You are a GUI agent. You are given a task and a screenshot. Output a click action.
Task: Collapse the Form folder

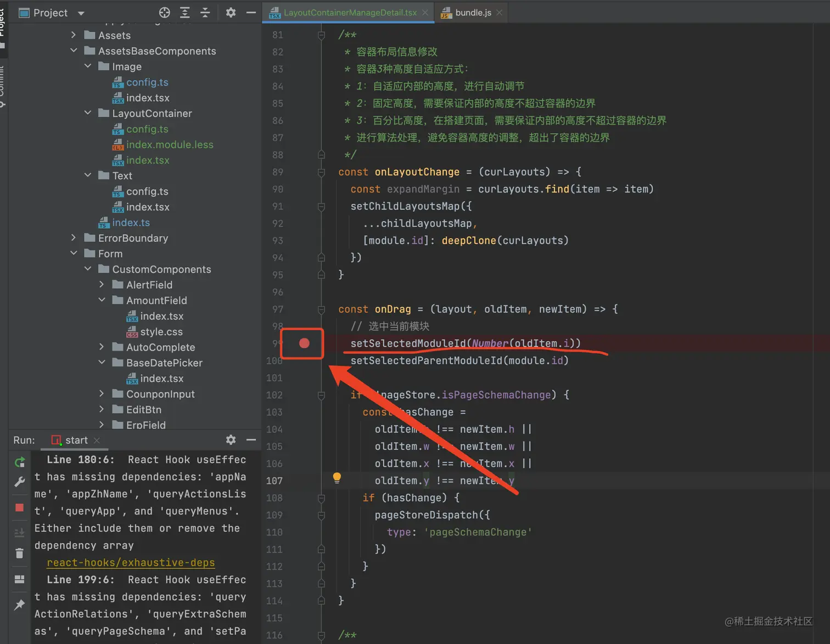click(x=74, y=253)
